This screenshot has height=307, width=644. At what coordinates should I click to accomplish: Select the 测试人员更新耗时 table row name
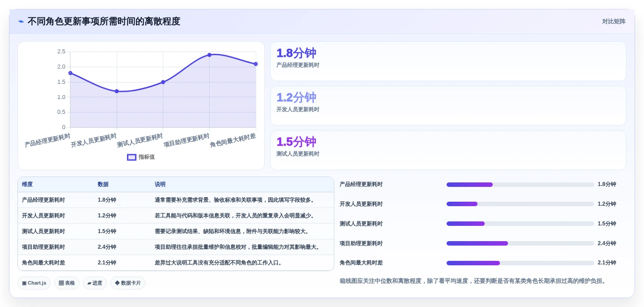coord(44,232)
